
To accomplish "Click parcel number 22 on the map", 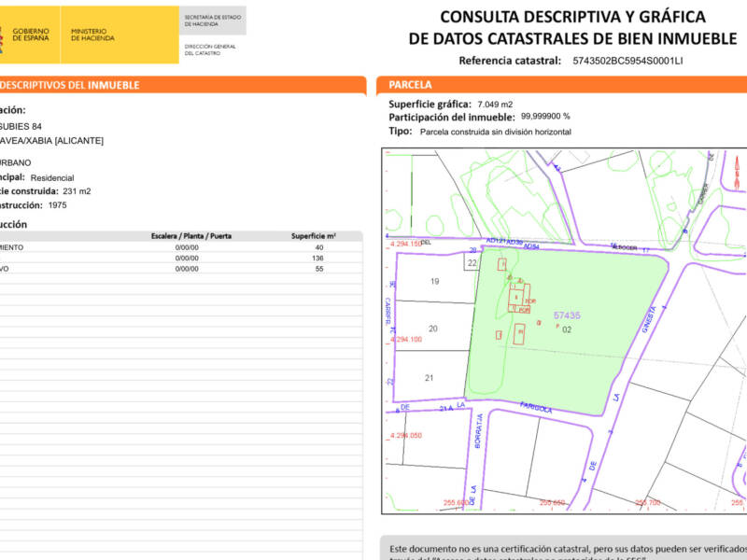I will (x=472, y=263).
